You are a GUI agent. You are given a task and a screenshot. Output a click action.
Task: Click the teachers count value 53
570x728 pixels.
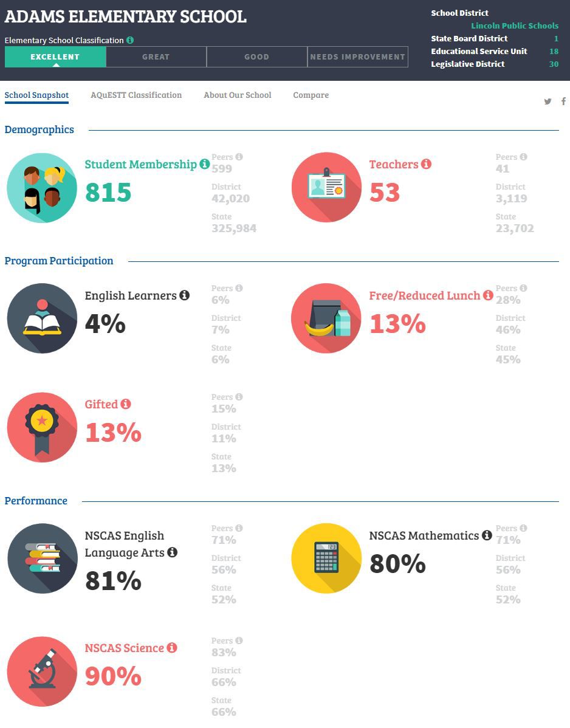pos(384,192)
